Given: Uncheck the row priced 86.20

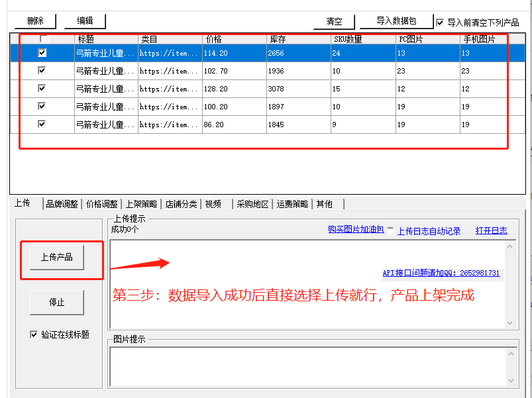Looking at the screenshot, I should 42,124.
